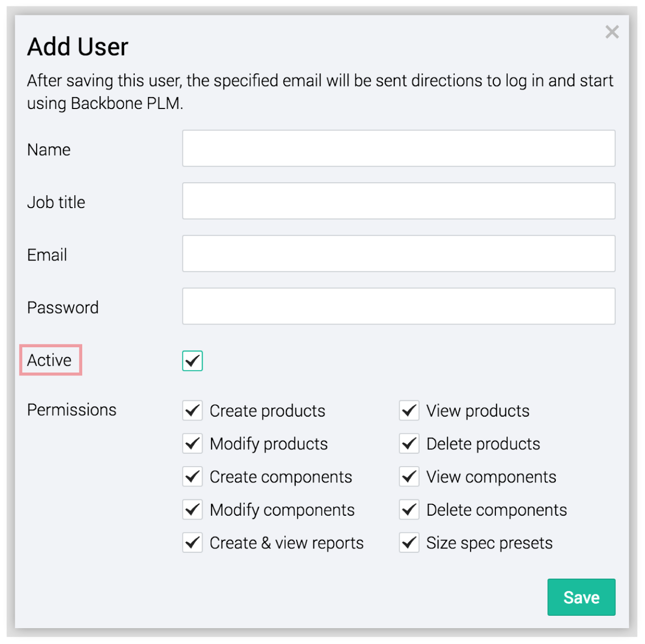645x644 pixels.
Task: Toggle Create & view reports checkbox
Action: point(192,543)
